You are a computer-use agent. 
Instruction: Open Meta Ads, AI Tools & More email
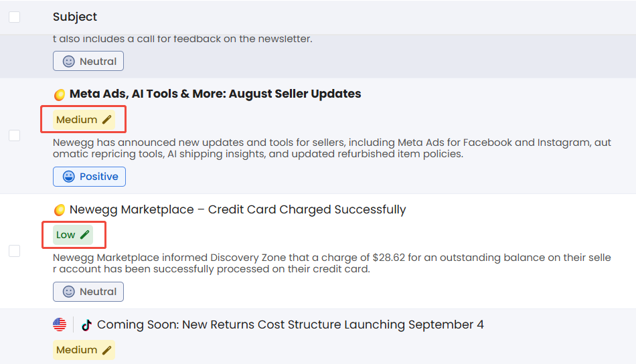tap(216, 94)
